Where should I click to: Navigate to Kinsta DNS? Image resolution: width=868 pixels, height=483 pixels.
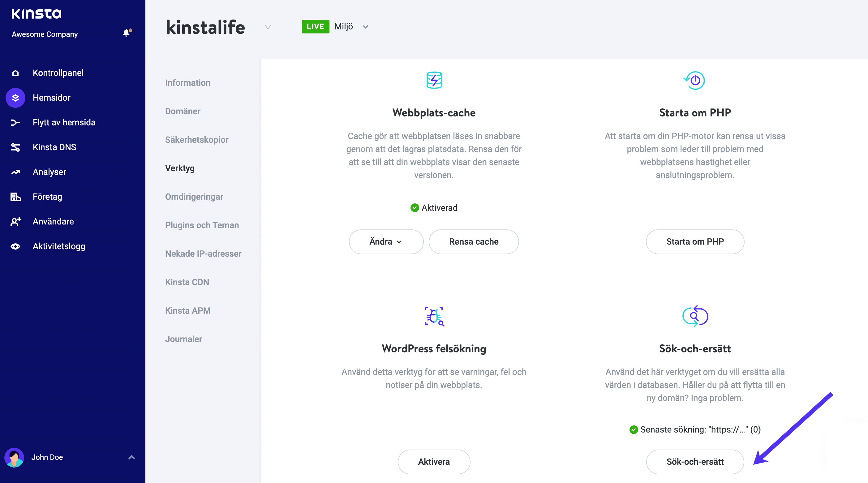tap(54, 147)
